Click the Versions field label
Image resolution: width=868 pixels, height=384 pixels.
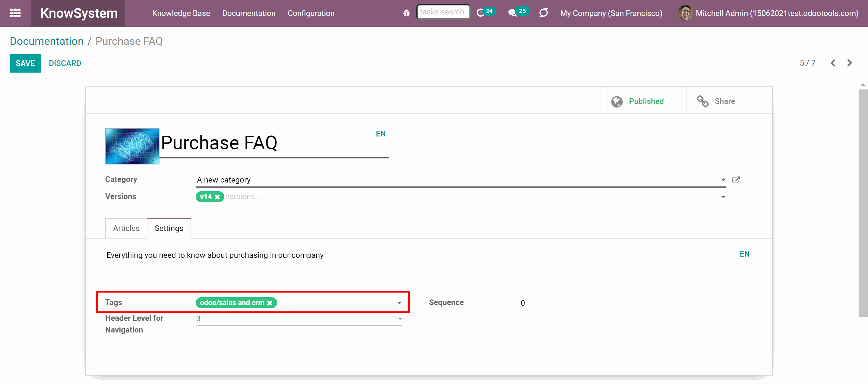[121, 197]
